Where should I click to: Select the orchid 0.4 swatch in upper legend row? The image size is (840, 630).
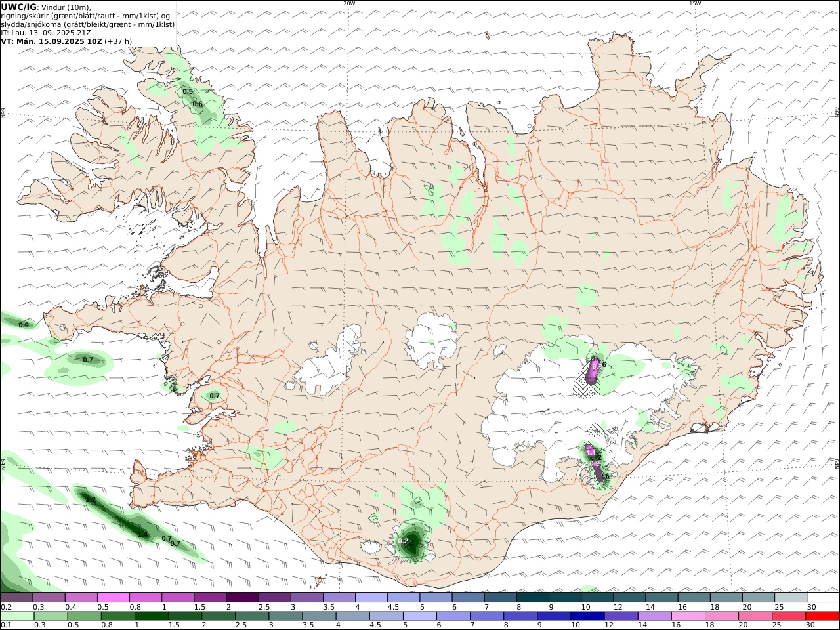(81, 597)
